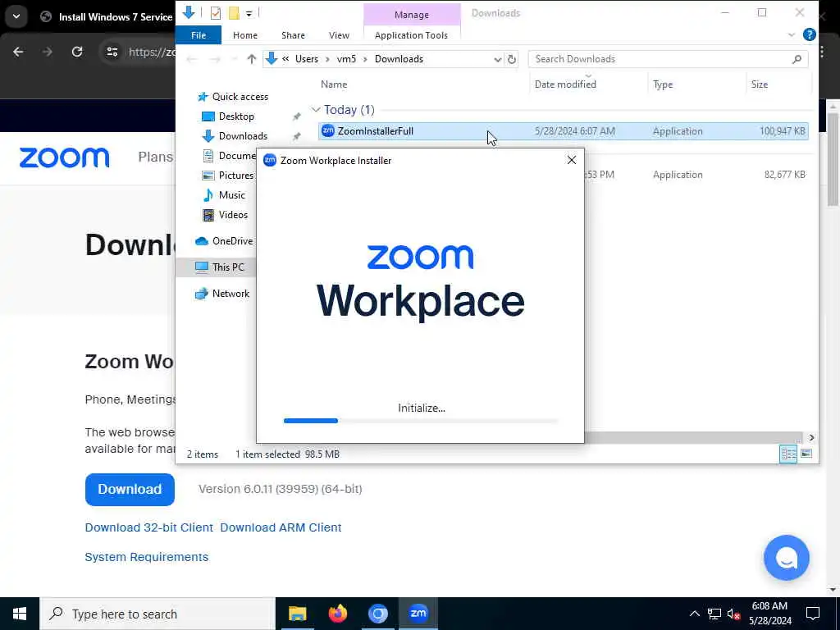This screenshot has height=630, width=840.
Task: Open File Explorer from the taskbar
Action: click(297, 614)
